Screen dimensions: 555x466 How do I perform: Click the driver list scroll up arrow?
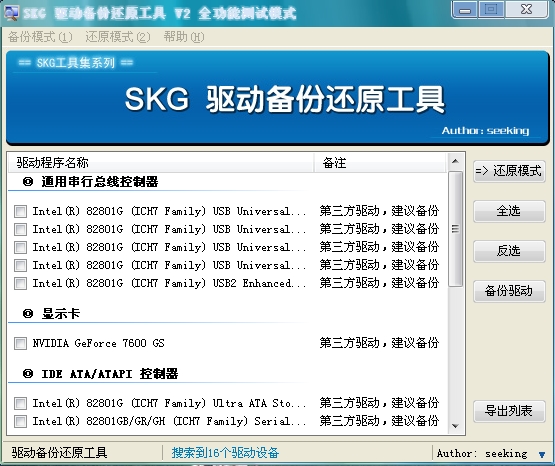(456, 161)
